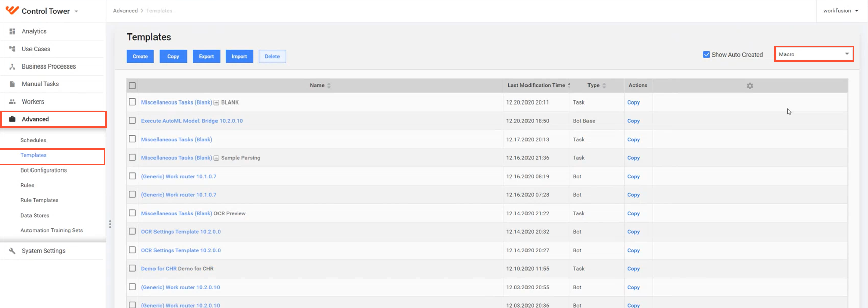Click Copy action for Demo for CHR row
Screen dimensions: 868x308
point(633,269)
